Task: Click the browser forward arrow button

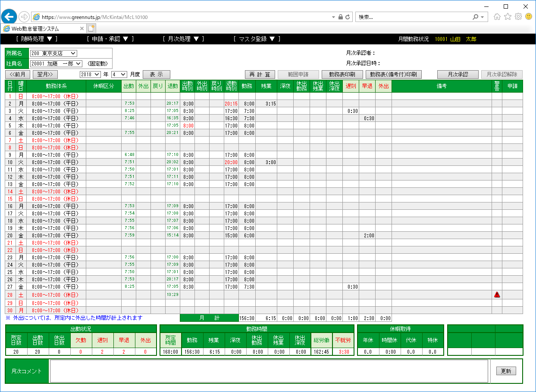Action: pos(24,17)
